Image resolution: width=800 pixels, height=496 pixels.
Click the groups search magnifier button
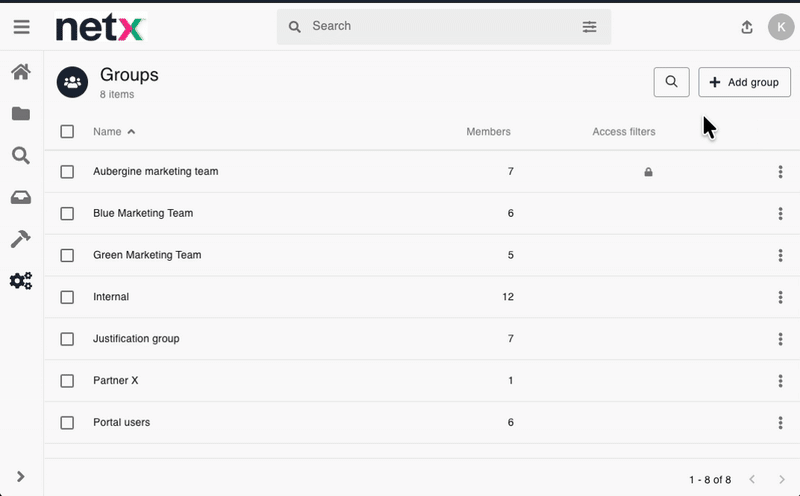[671, 82]
